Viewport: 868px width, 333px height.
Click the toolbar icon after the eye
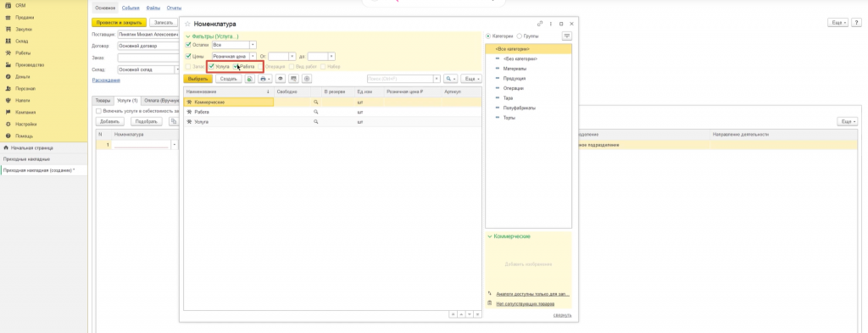(293, 79)
